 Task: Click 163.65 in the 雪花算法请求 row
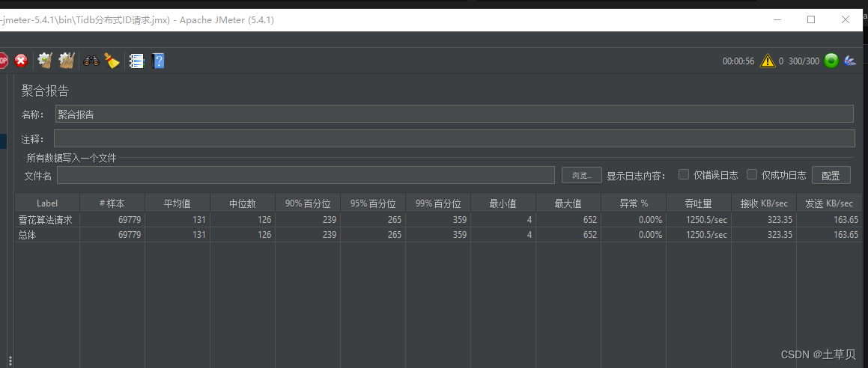(846, 219)
